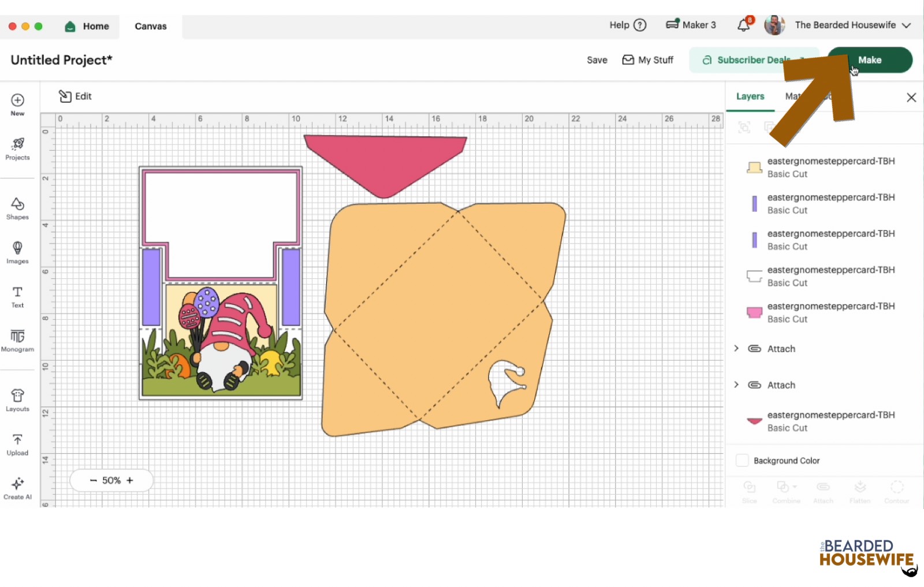This screenshot has height=587, width=924.
Task: Expand the Attach group below the pink rectangle layer
Action: 736,349
